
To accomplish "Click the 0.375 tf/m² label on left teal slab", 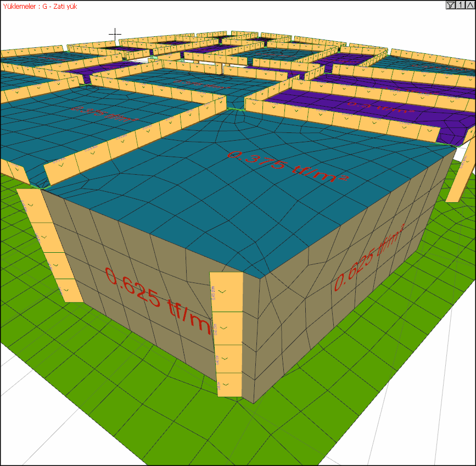I will tap(104, 113).
